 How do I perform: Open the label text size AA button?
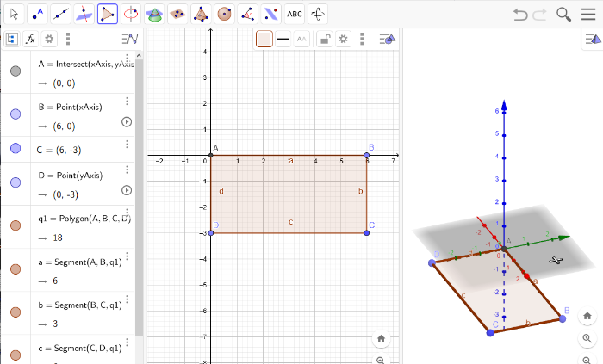click(301, 39)
